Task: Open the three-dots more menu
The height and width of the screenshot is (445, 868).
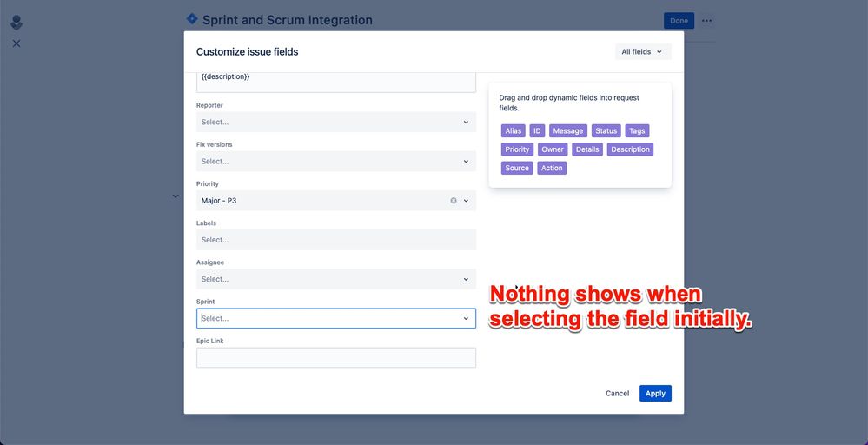Action: tap(707, 21)
